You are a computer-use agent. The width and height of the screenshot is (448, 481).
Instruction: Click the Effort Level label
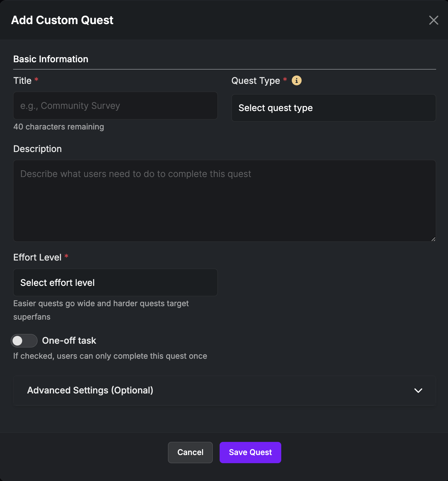click(x=38, y=257)
